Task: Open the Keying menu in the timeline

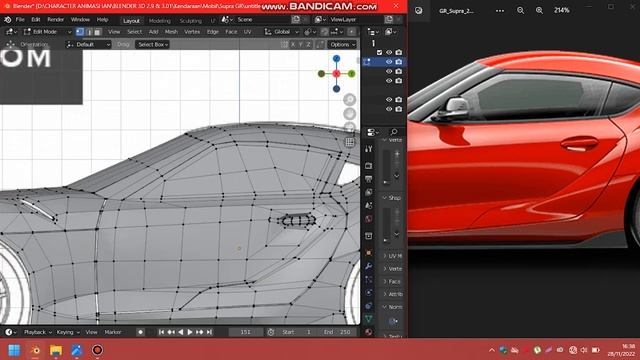Action: (x=68, y=332)
